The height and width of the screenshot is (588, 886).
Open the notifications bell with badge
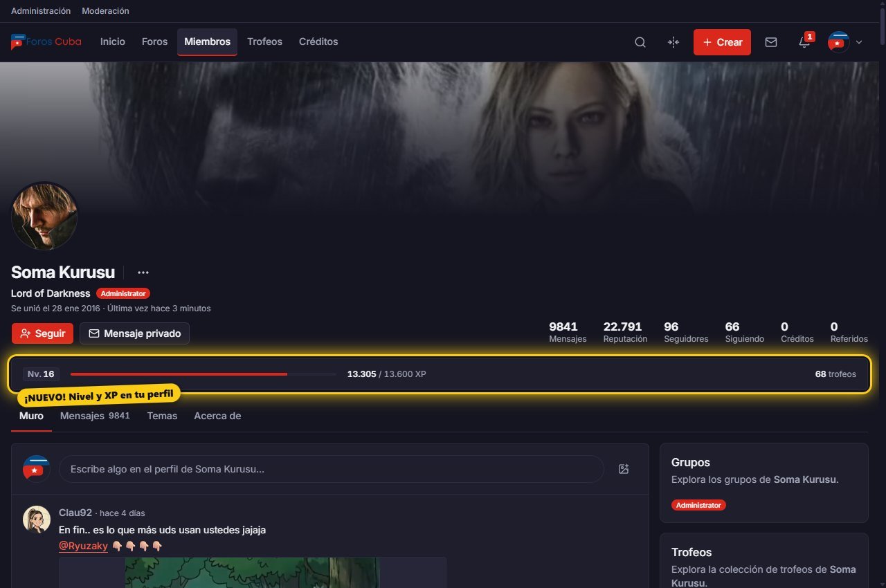tap(804, 42)
